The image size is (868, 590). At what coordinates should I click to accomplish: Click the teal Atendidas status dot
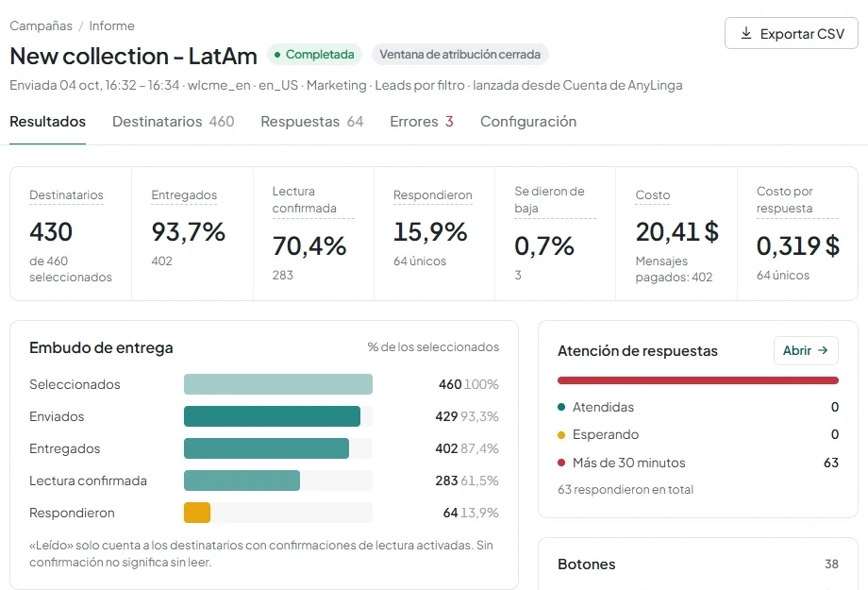[x=561, y=407]
